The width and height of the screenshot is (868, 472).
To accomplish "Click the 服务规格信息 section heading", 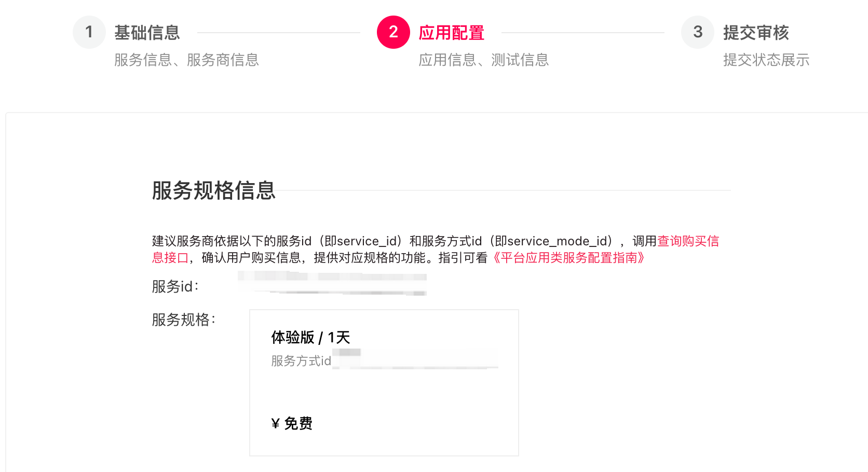I will [213, 190].
